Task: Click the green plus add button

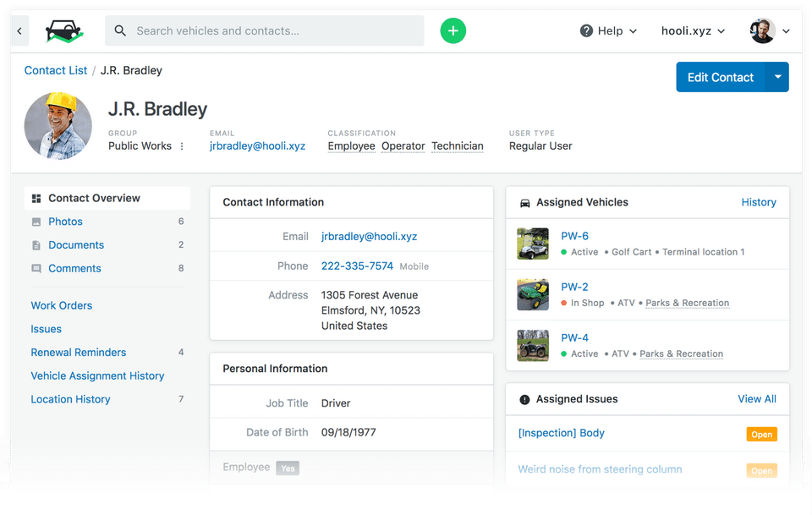Action: pos(453,30)
